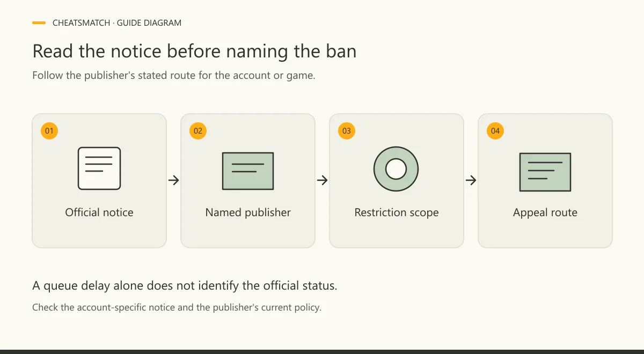Viewport: 644px width, 354px height.
Task: Click the Appeal route document icon
Action: click(545, 172)
